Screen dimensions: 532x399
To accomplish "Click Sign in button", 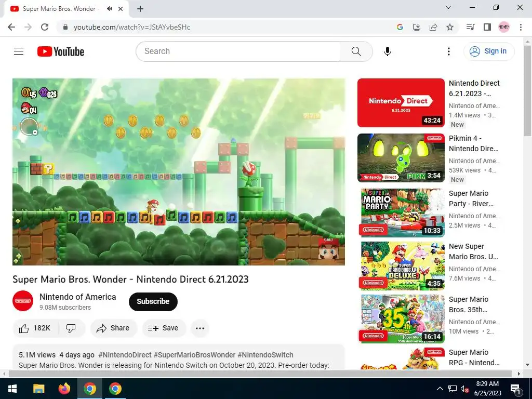I will coord(489,51).
